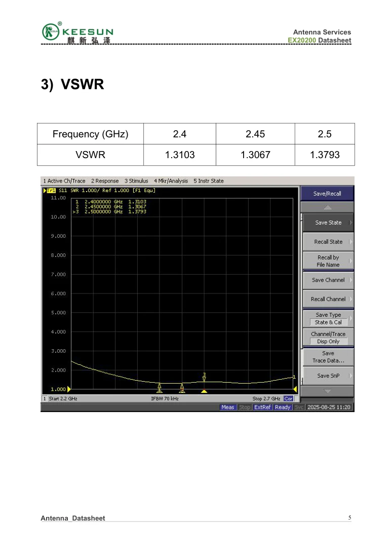The width and height of the screenshot is (392, 555).
Task: Click the 2.45 frequency table cell
Action: click(x=255, y=134)
